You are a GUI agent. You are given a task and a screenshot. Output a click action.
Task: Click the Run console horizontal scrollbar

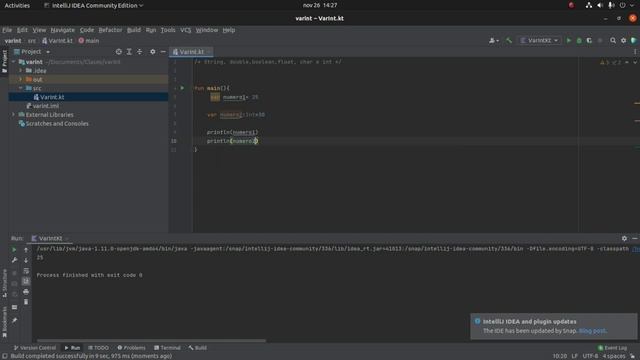[151, 340]
